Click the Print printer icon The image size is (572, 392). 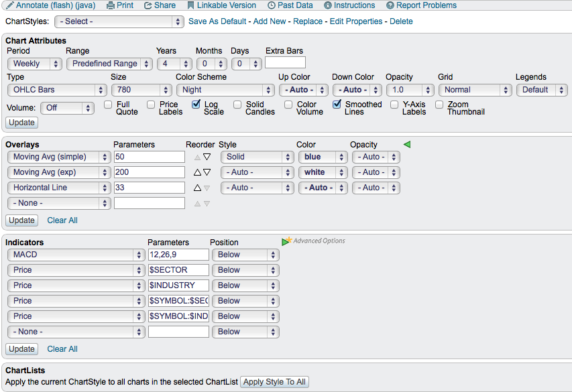point(110,5)
